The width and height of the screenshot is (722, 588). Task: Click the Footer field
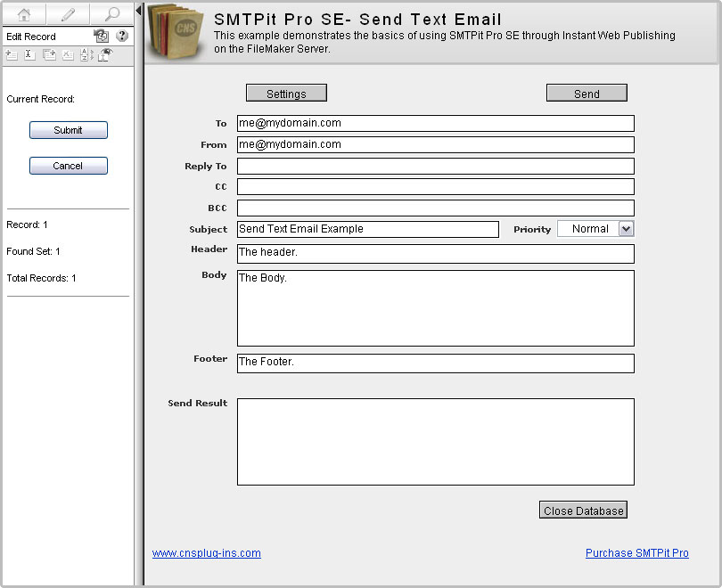pyautogui.click(x=436, y=363)
